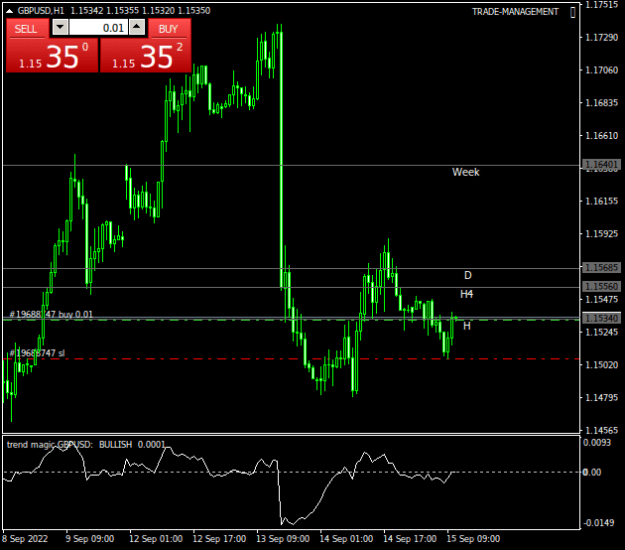
Task: Click the 1.17290 price scale value
Action: (x=601, y=37)
